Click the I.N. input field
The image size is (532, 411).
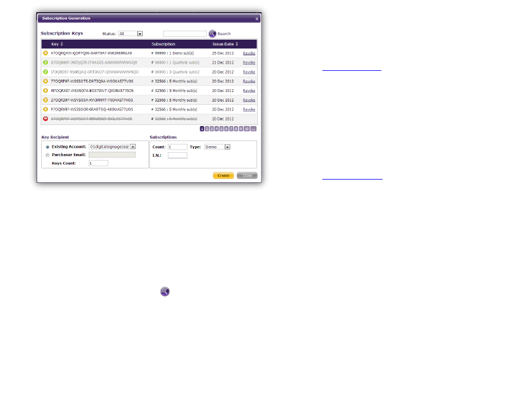(177, 155)
